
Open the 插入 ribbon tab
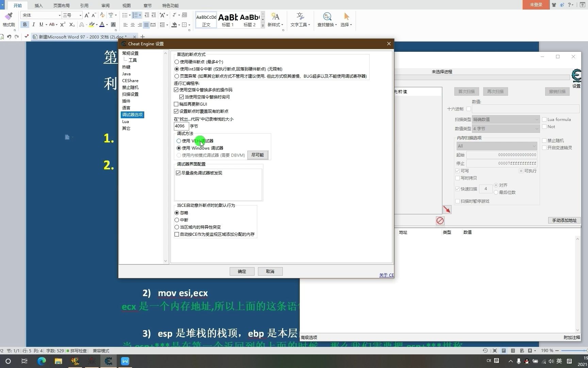39,5
